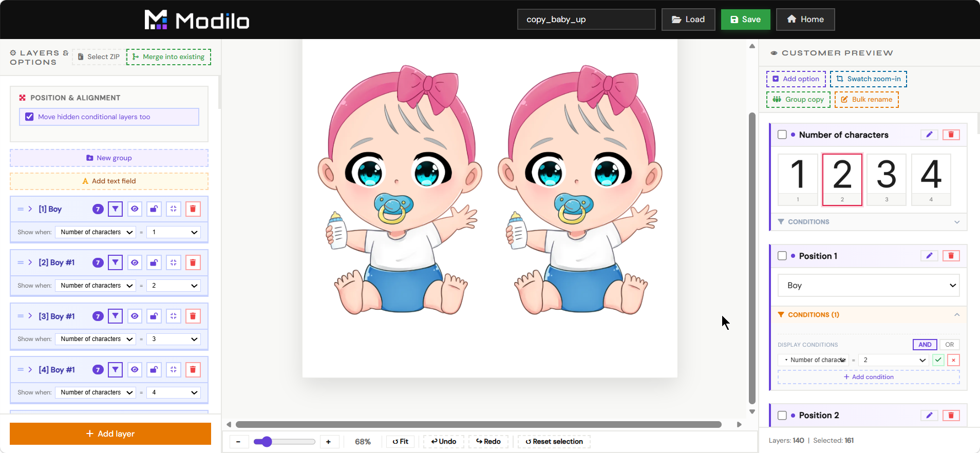Viewport: 980px width, 453px height.
Task: Click the filter icon on [1] Boy layer
Action: point(116,209)
